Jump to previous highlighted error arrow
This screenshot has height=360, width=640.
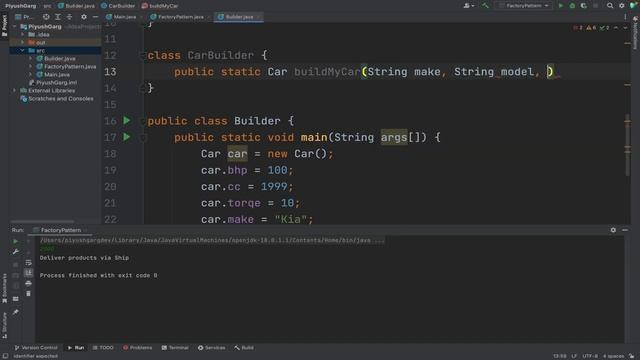click(x=616, y=28)
